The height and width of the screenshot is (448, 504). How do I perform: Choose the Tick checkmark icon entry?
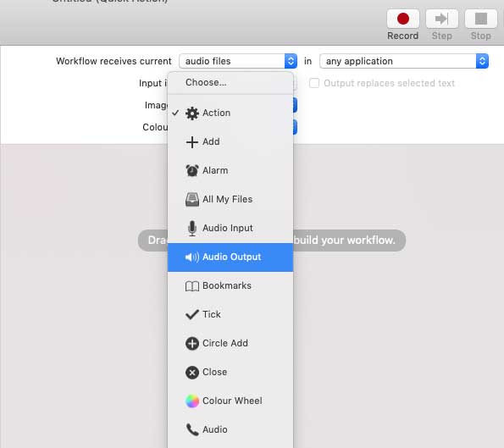(x=230, y=314)
